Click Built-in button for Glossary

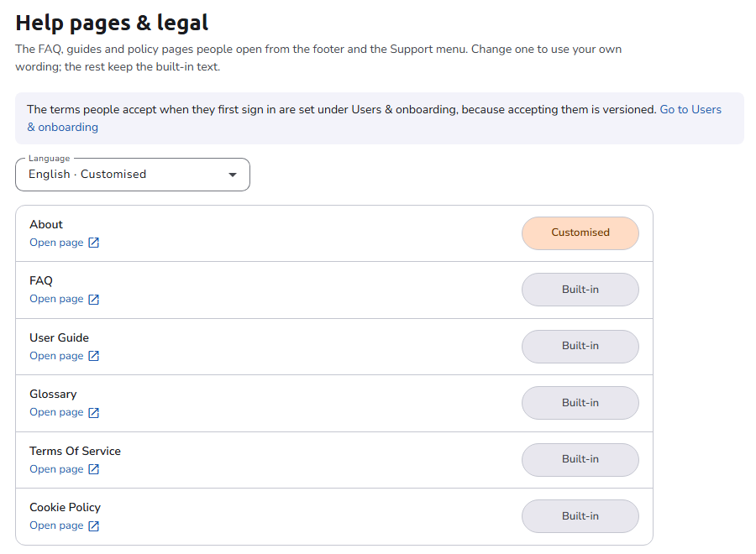click(x=580, y=403)
